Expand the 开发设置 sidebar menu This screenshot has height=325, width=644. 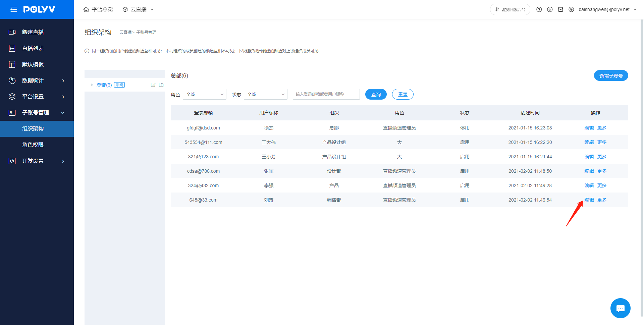click(x=37, y=161)
